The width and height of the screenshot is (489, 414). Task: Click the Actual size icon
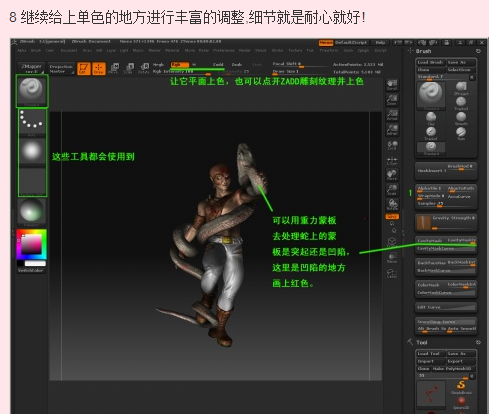point(392,115)
